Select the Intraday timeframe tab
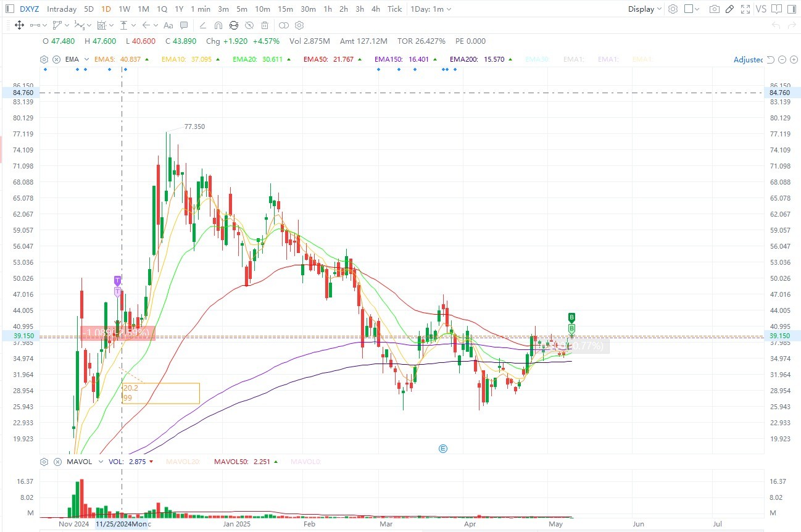 click(62, 9)
